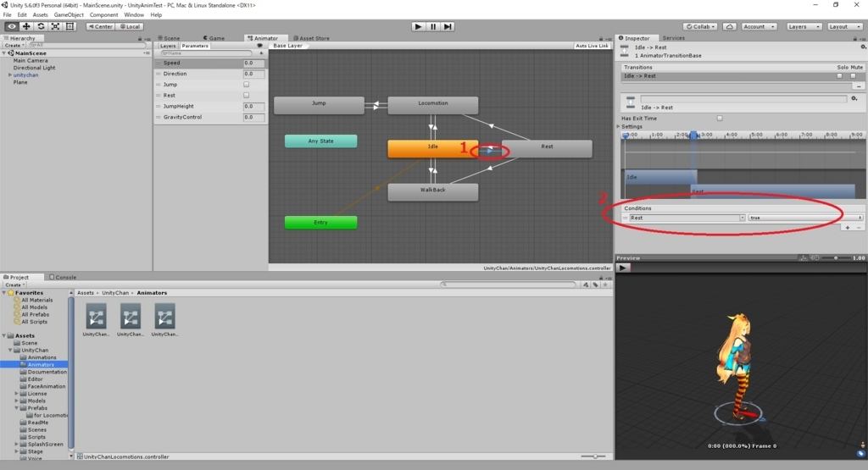Add a new animator parameter with plus

pyautogui.click(x=261, y=53)
